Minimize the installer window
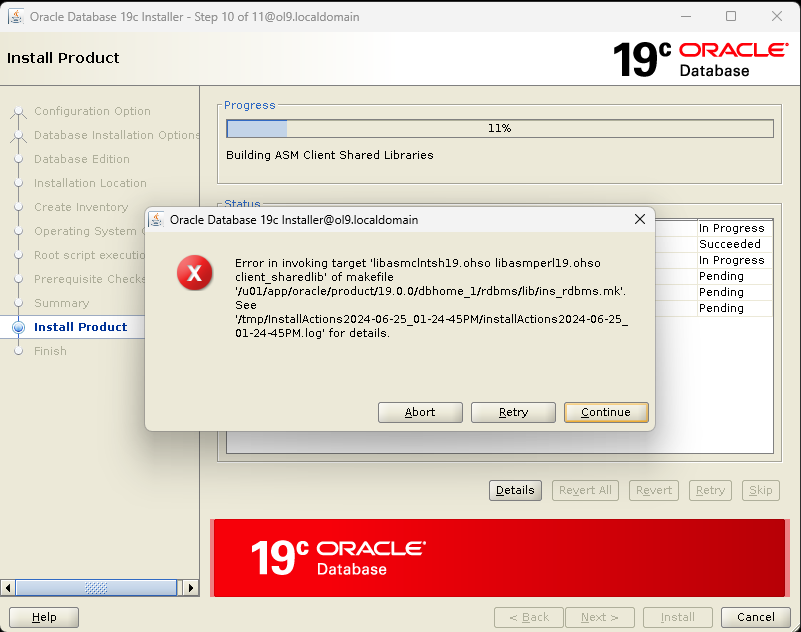The image size is (801, 632). click(x=686, y=16)
